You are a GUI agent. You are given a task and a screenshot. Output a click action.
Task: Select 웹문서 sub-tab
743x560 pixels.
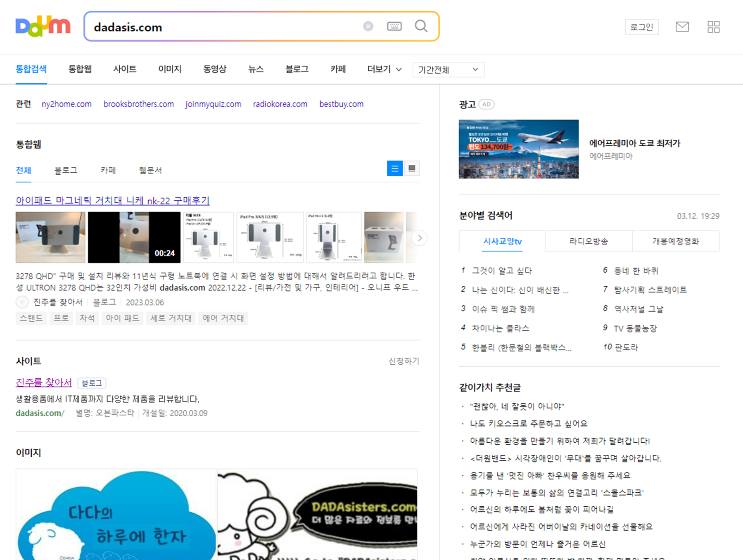[150, 170]
